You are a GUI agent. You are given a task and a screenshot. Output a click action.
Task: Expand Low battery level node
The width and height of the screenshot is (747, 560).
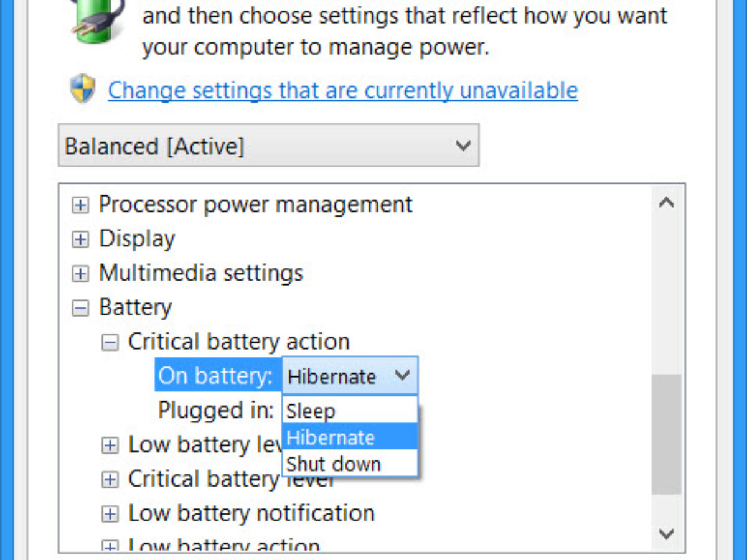pos(110,446)
